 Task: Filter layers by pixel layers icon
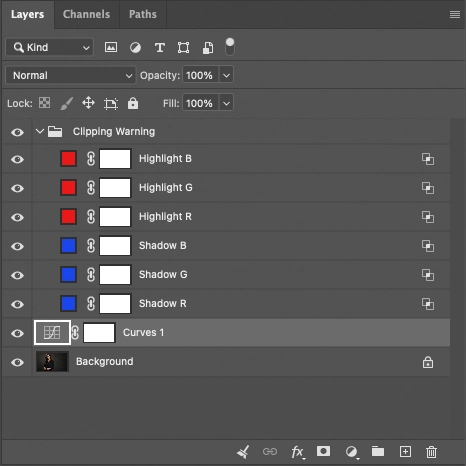[111, 47]
